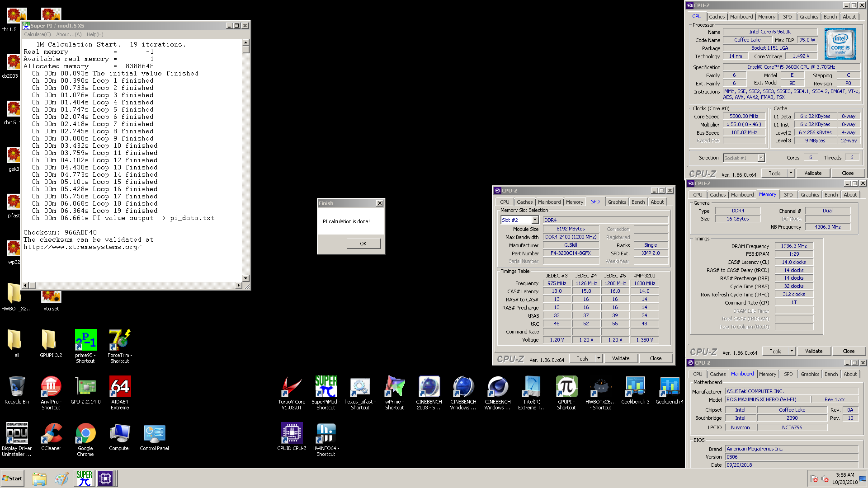Open Socket #1 selection dropdown
868x488 pixels.
[x=761, y=158]
